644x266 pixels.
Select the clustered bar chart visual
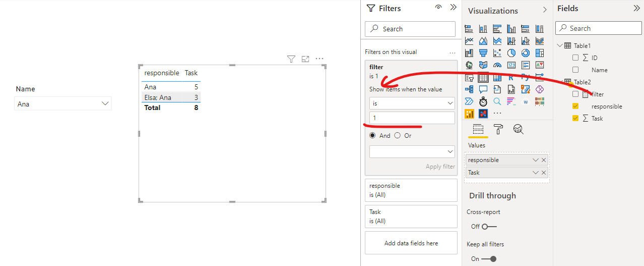[497, 29]
